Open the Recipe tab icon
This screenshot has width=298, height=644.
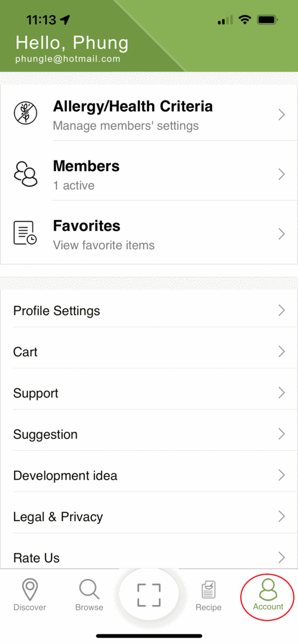(208, 596)
